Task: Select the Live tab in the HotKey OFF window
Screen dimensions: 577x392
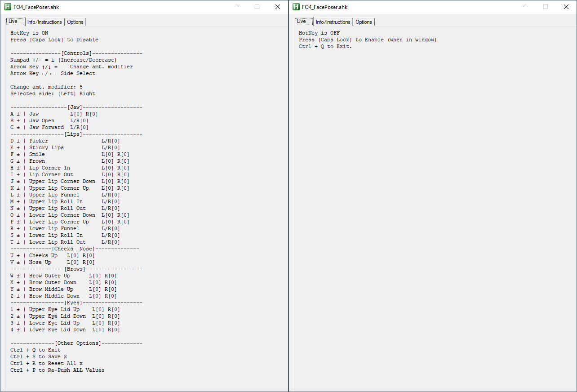Action: tap(302, 22)
